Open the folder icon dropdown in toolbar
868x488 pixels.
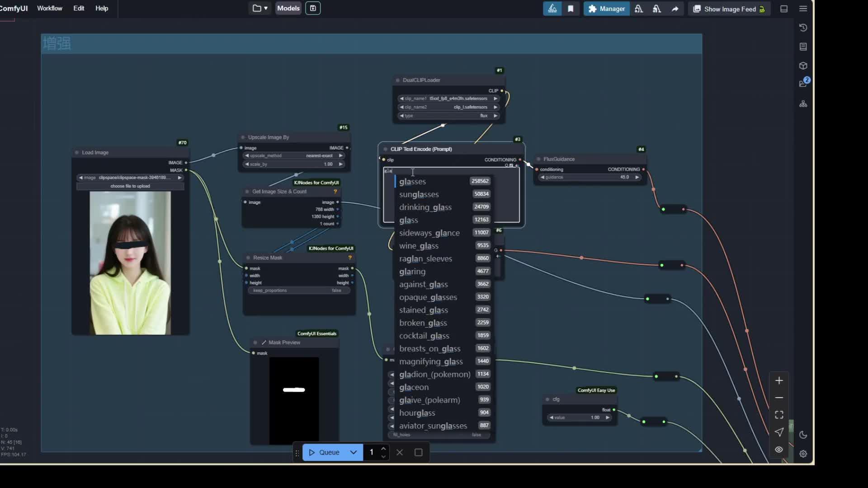[259, 8]
